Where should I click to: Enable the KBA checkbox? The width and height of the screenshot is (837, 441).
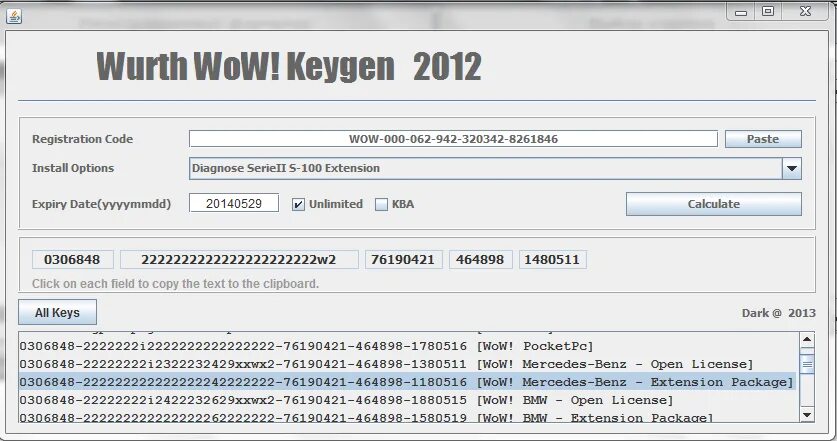381,204
